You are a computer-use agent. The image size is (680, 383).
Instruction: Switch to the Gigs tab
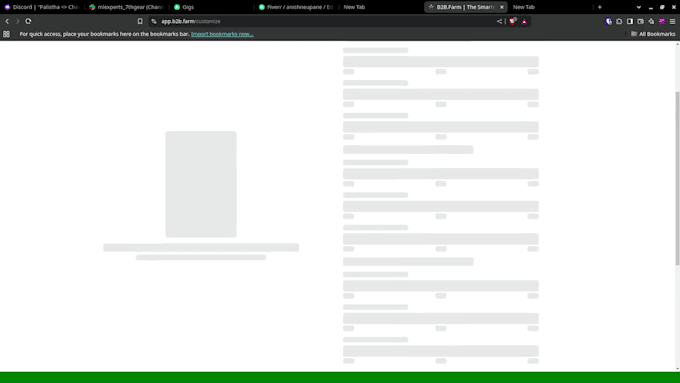(x=212, y=7)
